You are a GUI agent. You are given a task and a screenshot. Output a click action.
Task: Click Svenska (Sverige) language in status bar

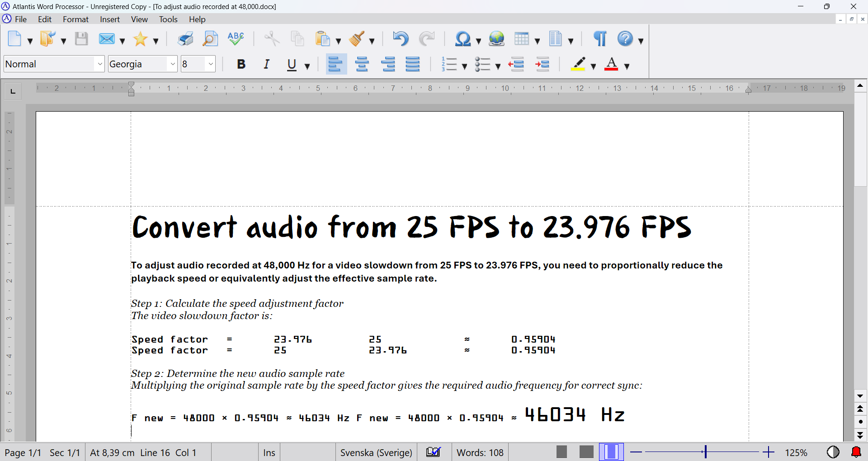376,452
